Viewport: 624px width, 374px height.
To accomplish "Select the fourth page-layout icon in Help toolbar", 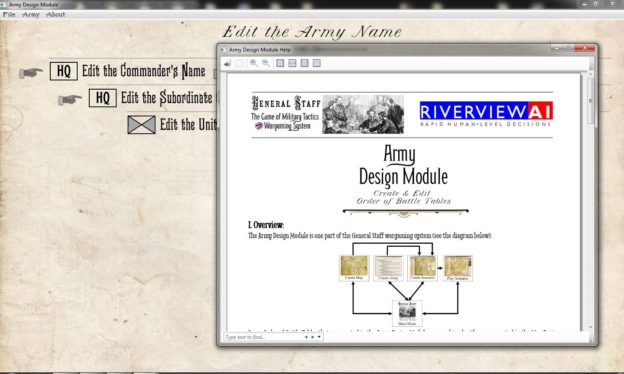I will click(x=316, y=63).
